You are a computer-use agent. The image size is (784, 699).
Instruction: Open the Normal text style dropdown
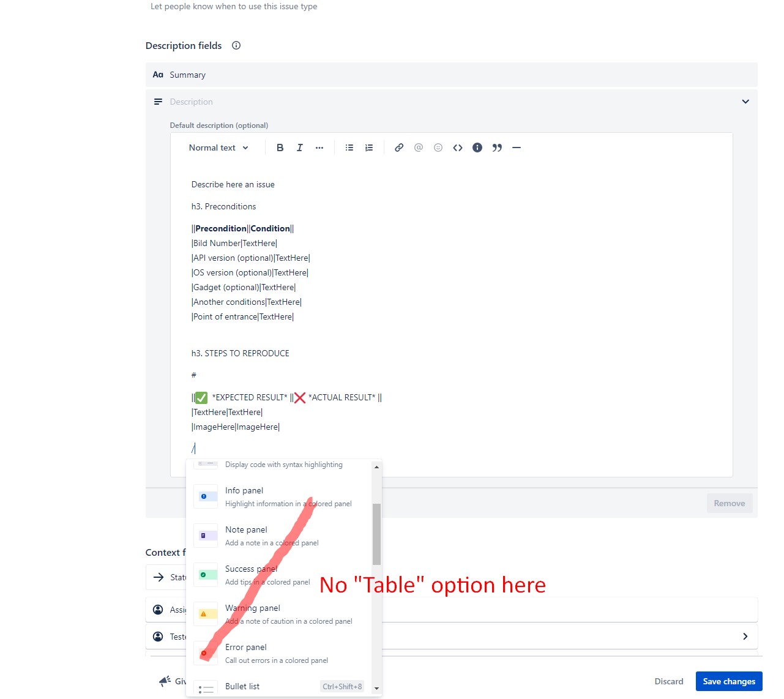(x=218, y=148)
